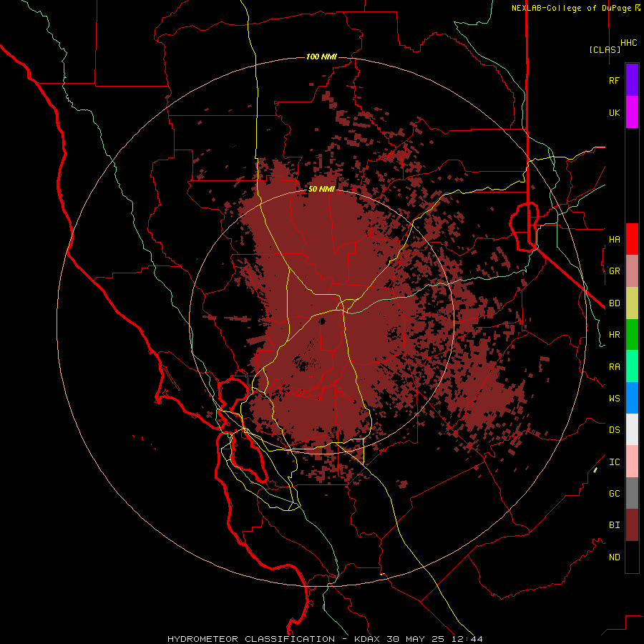
Task: Click the HR green legend swatch
Action: (x=632, y=334)
